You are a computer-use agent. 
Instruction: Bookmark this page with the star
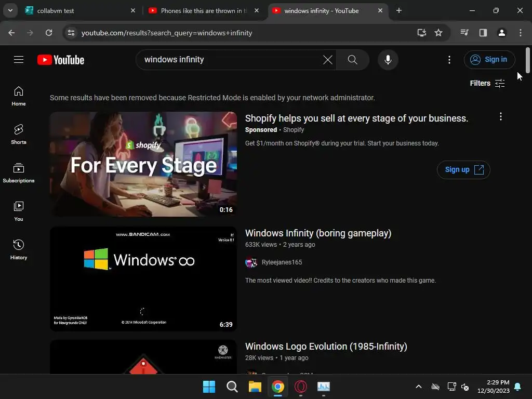[438, 33]
